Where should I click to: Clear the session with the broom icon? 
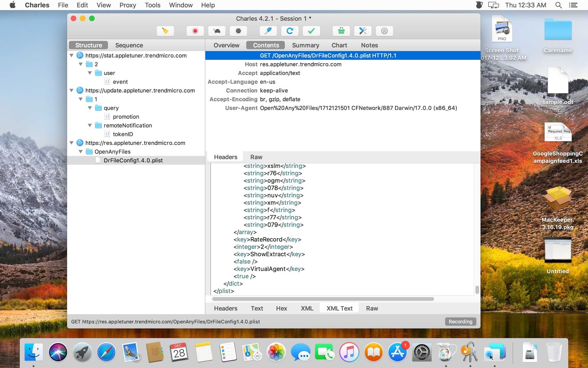(x=165, y=31)
